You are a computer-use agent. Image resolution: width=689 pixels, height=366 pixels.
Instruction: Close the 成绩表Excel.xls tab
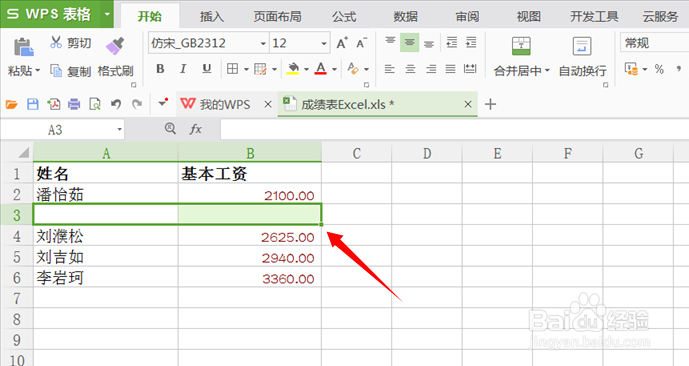click(x=468, y=104)
